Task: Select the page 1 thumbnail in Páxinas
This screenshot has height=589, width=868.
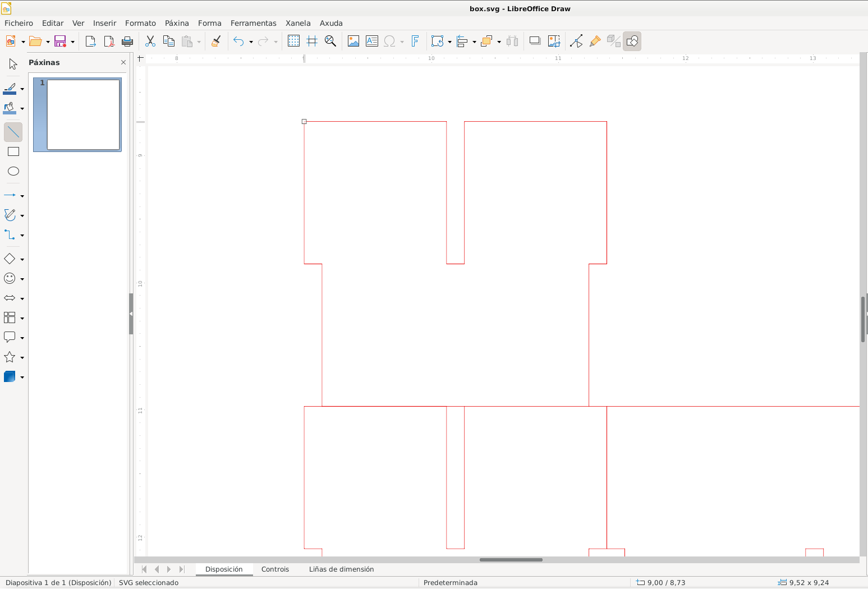Action: point(77,114)
